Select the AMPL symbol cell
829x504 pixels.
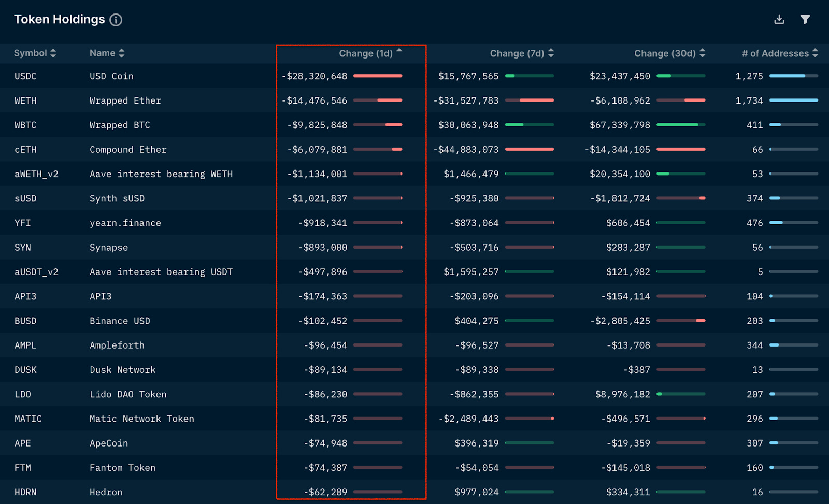(25, 345)
